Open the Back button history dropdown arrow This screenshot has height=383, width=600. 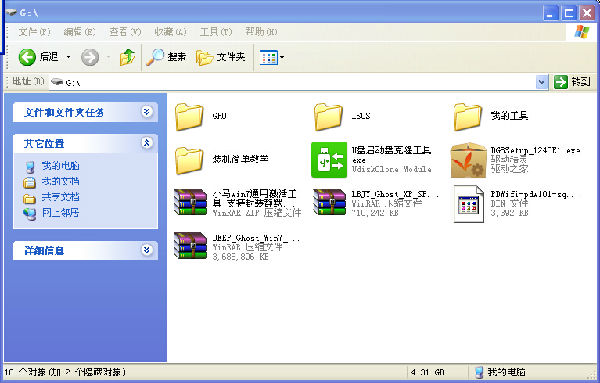68,57
